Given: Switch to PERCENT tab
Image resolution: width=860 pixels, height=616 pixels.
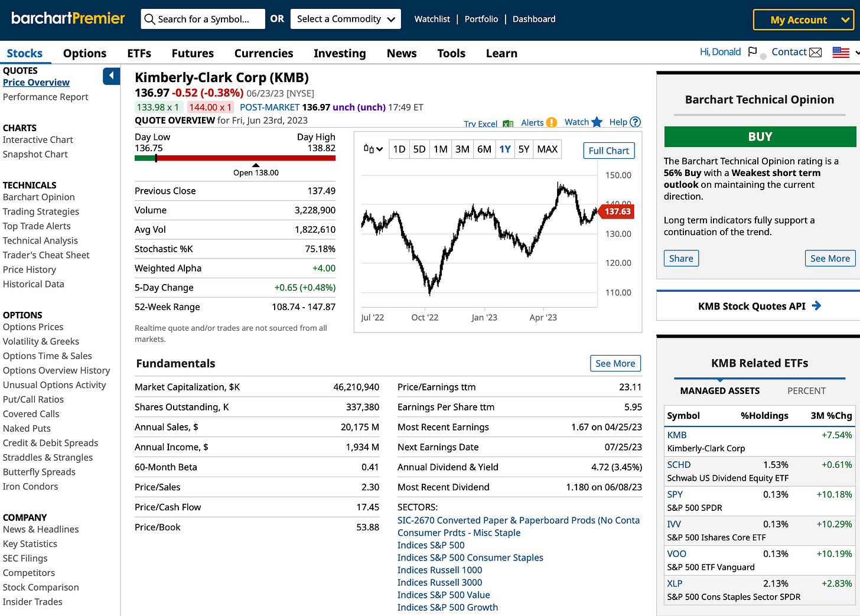Looking at the screenshot, I should (806, 390).
